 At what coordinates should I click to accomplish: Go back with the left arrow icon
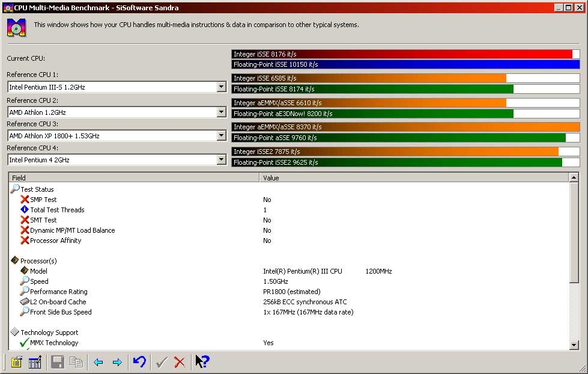point(99,363)
